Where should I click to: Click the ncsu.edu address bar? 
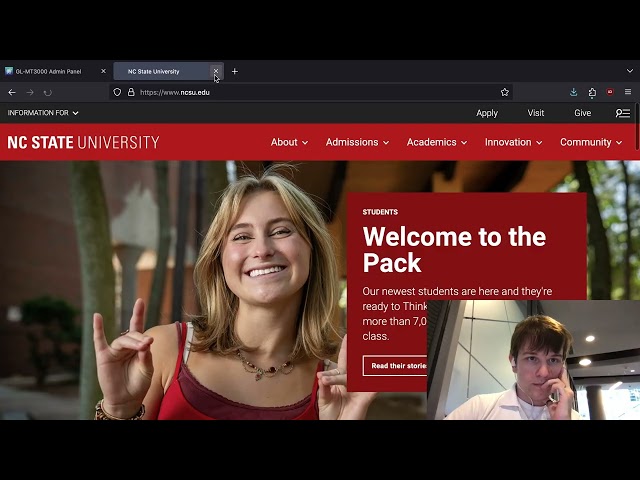pos(311,92)
